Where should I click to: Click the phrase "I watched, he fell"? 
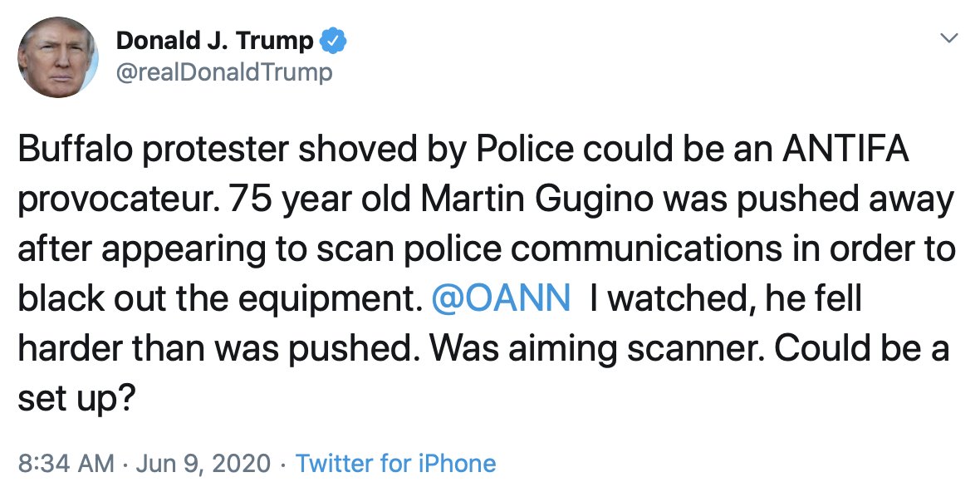click(x=725, y=299)
